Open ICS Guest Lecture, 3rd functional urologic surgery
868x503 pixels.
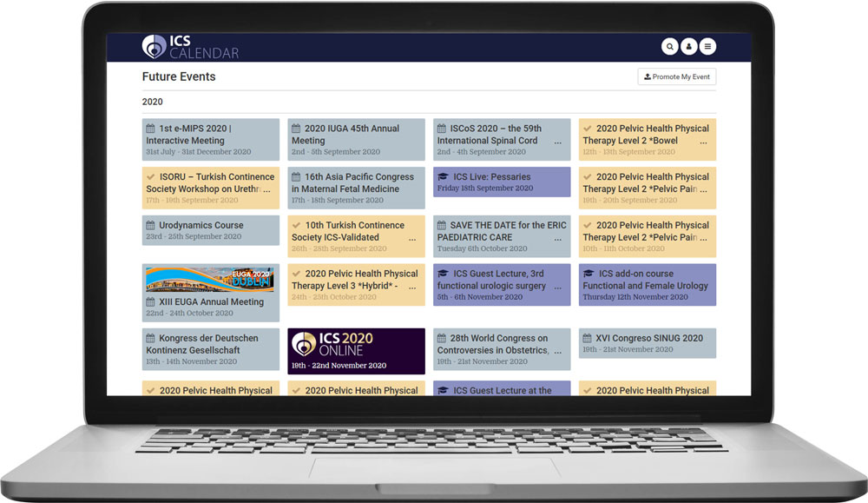point(502,285)
